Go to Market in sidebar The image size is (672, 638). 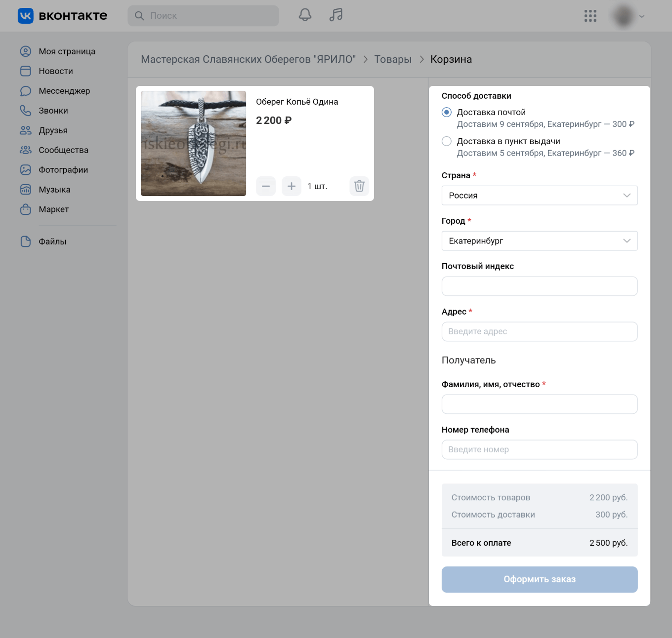tap(53, 209)
